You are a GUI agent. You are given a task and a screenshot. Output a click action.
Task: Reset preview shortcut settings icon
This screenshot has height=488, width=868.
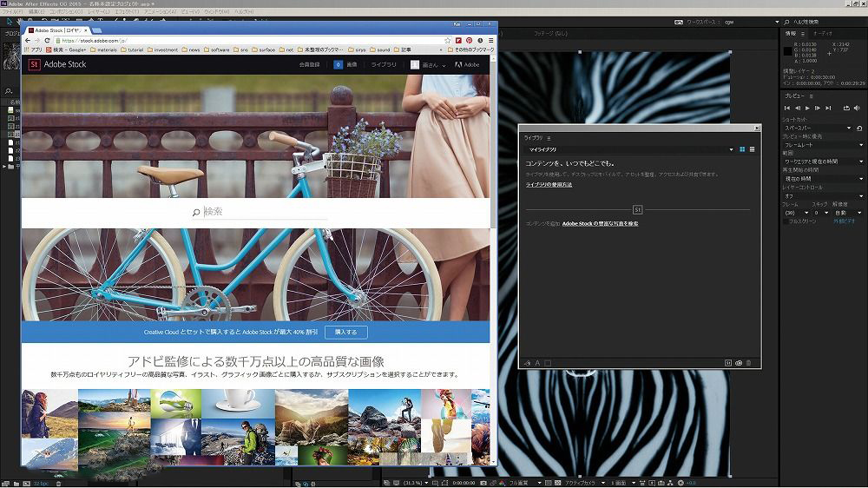click(859, 128)
